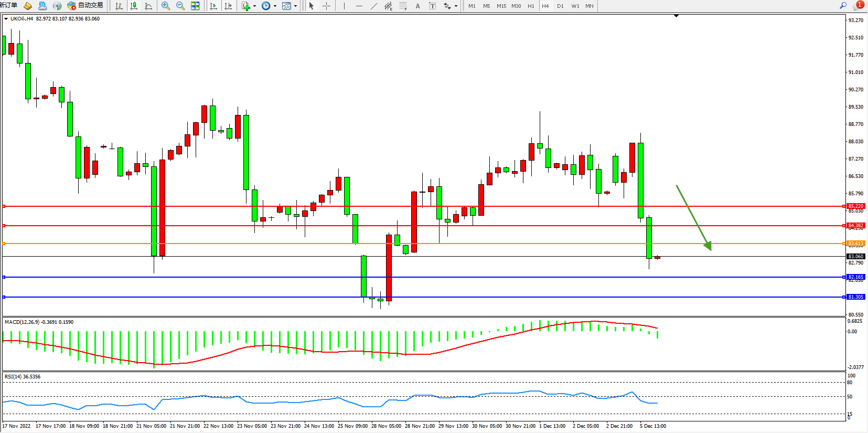Open the search magnifier at top right

coord(843,6)
